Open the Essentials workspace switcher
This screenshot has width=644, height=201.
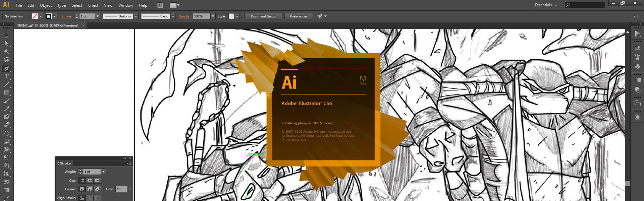click(546, 5)
